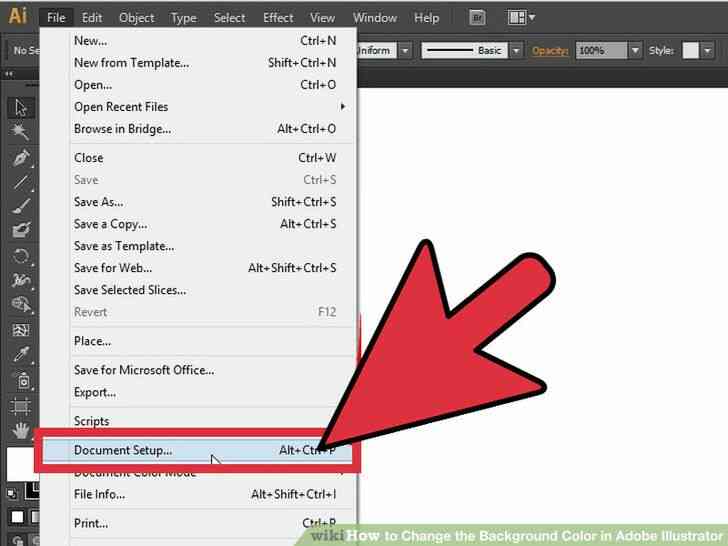This screenshot has width=728, height=546.
Task: Select the Shape Builder tool
Action: click(x=20, y=305)
